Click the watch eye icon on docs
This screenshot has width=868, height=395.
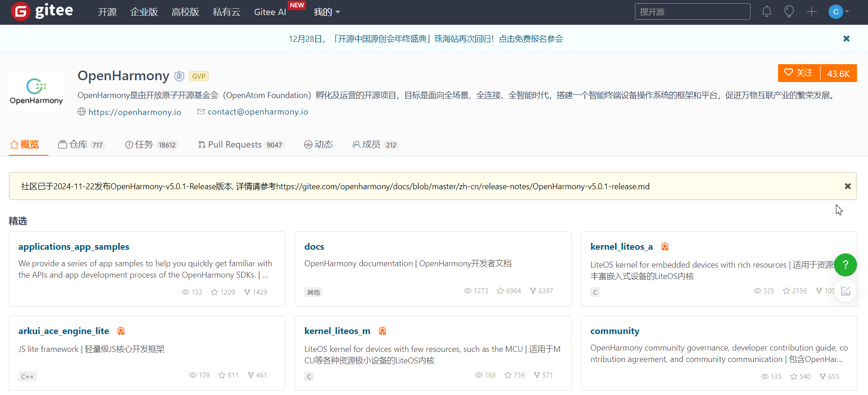pyautogui.click(x=467, y=291)
